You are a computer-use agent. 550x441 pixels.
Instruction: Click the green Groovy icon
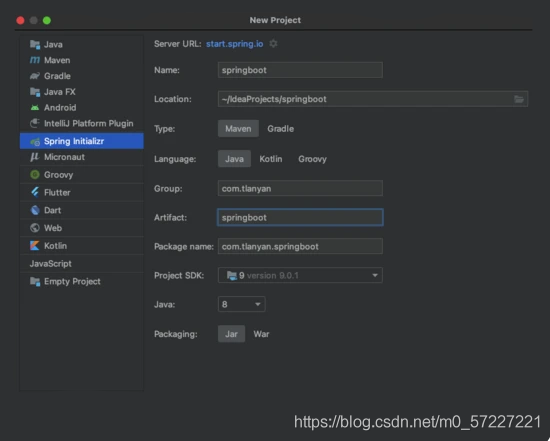tap(35, 174)
